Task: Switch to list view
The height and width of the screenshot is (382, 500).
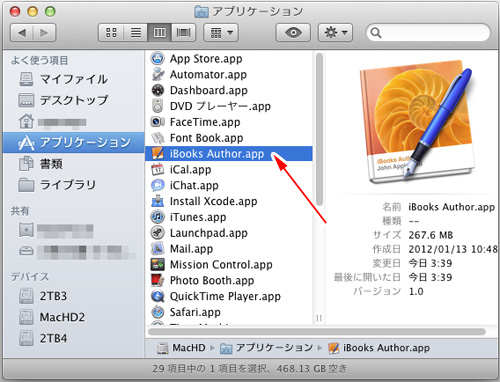Action: click(x=135, y=33)
